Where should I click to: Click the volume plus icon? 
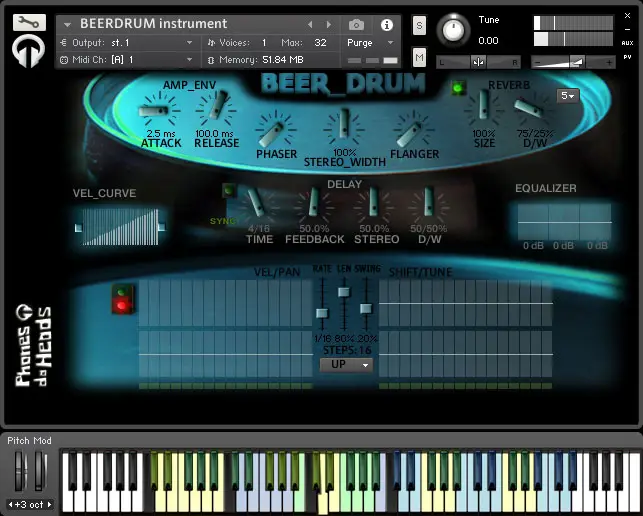pyautogui.click(x=609, y=62)
